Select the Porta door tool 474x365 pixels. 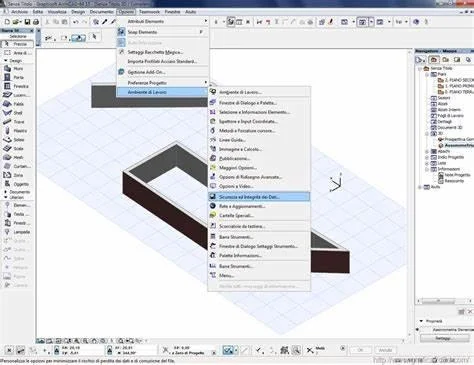coord(17,77)
